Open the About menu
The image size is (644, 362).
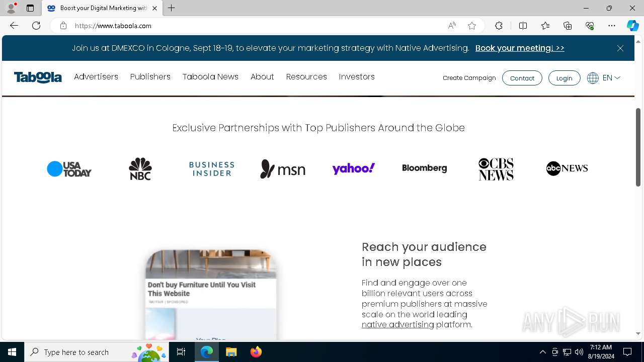pyautogui.click(x=262, y=77)
